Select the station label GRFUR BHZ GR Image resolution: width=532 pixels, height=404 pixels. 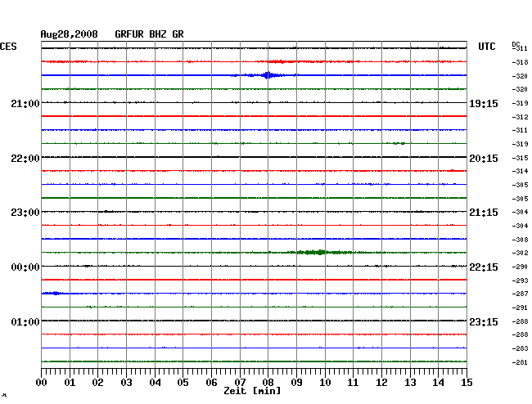tap(149, 34)
